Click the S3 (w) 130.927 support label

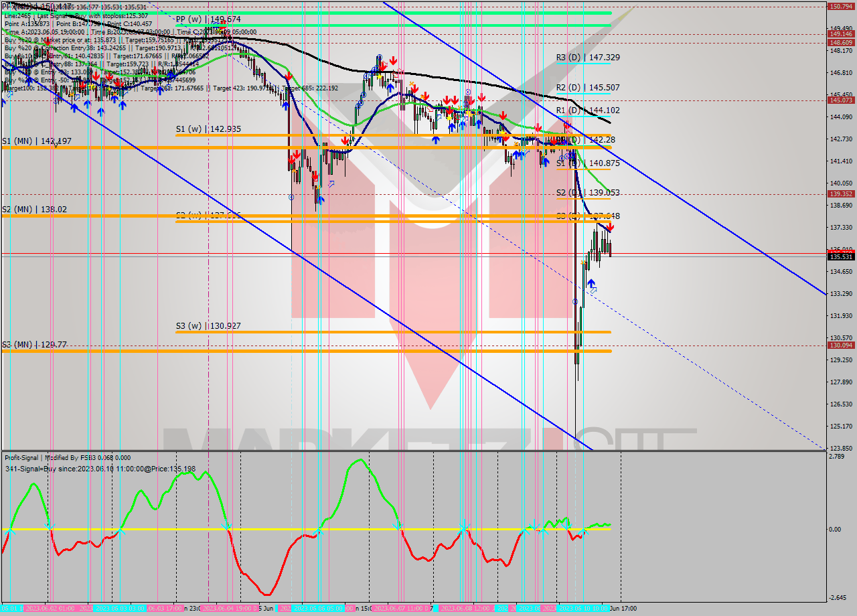tap(208, 325)
